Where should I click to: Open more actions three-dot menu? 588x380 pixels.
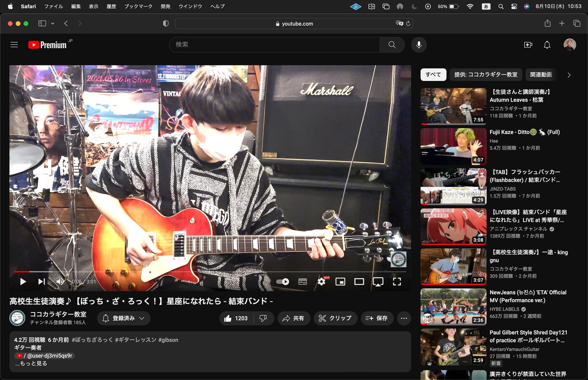tap(404, 318)
